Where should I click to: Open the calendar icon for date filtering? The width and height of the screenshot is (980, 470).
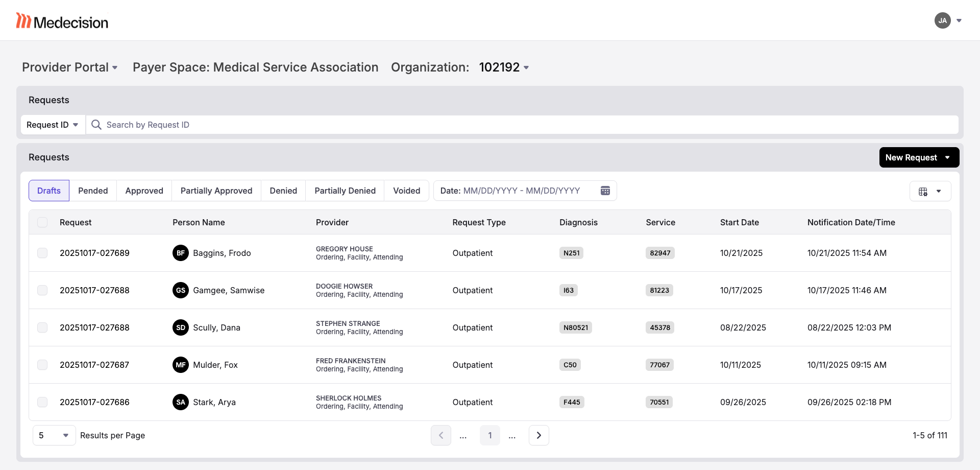pos(605,191)
